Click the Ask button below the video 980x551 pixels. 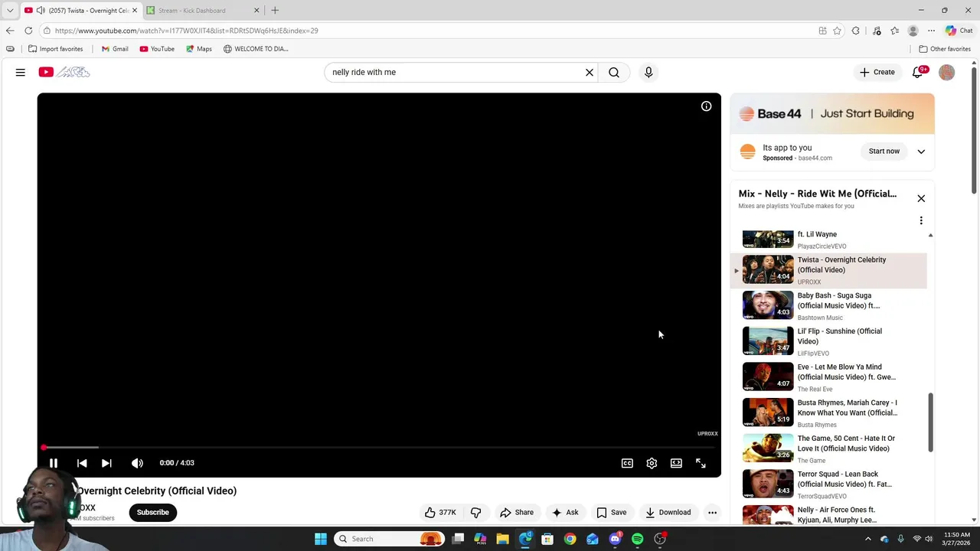[x=565, y=513]
